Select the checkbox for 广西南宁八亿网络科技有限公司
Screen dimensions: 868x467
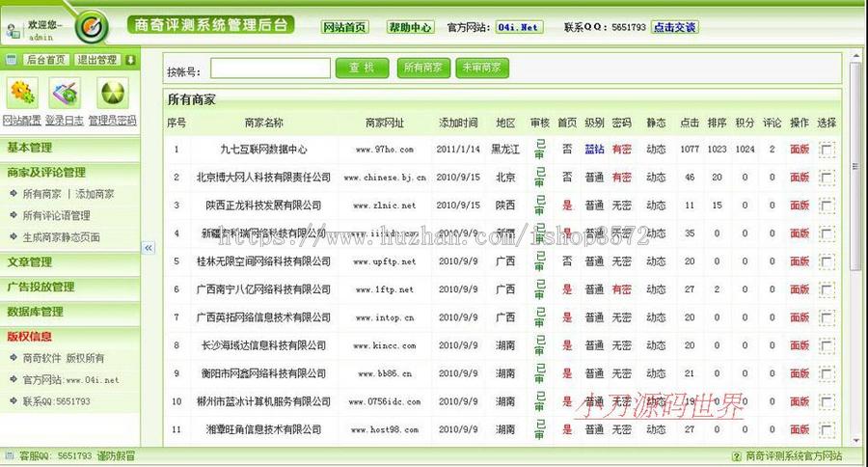coord(826,289)
